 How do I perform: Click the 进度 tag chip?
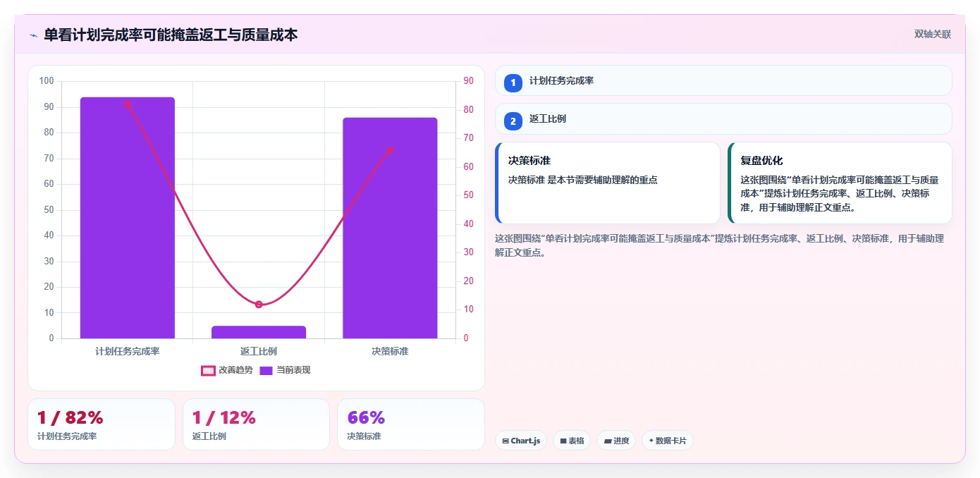pyautogui.click(x=616, y=441)
